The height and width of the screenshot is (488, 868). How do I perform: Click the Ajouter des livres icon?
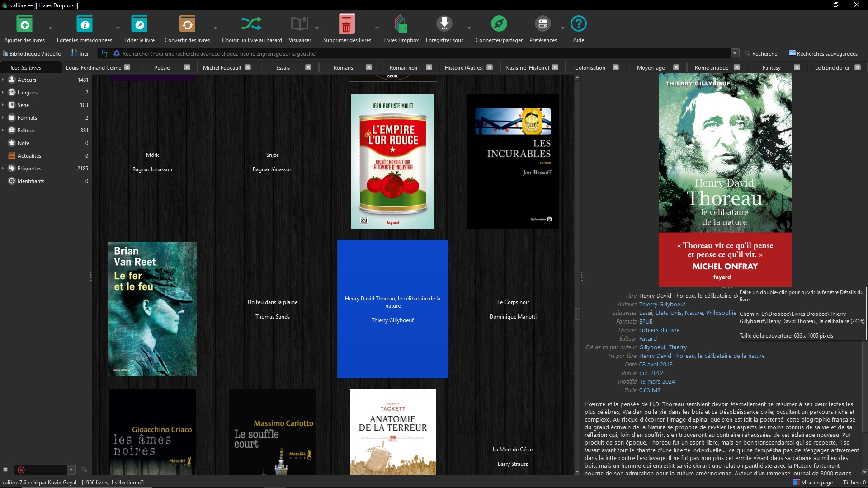tap(24, 24)
